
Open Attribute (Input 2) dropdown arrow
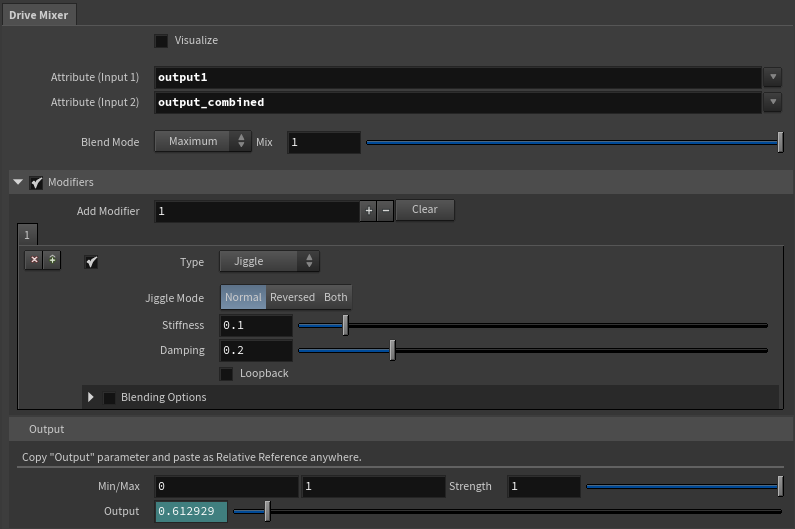(x=773, y=102)
